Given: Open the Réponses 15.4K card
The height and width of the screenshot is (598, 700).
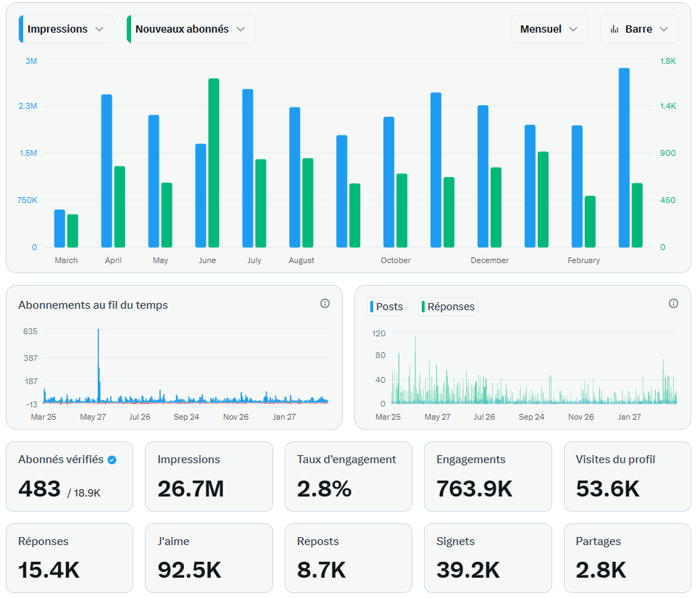Looking at the screenshot, I should [x=70, y=558].
